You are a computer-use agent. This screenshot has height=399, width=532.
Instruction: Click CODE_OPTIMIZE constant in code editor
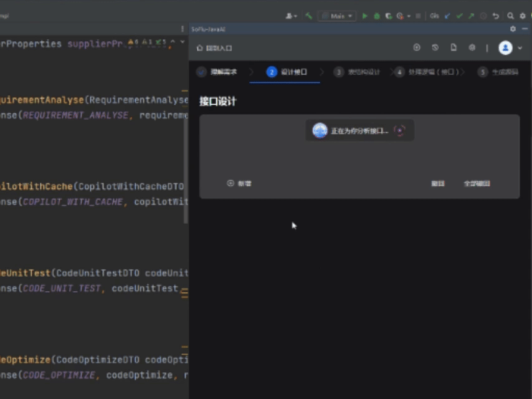click(59, 375)
